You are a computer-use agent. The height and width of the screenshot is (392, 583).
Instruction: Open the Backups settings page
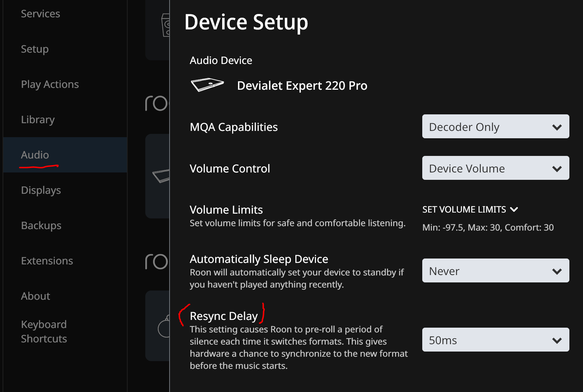click(x=41, y=225)
